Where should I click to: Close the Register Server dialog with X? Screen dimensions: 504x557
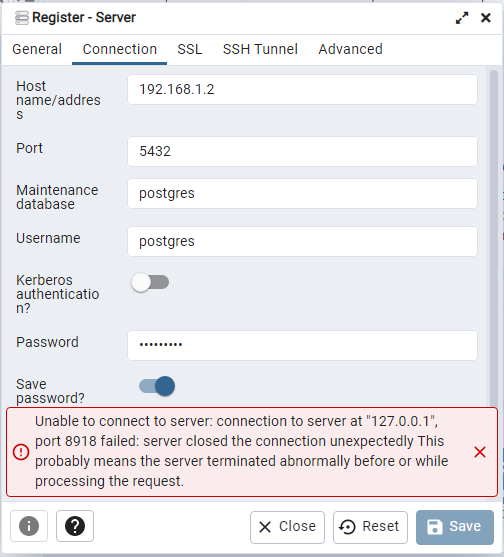coord(486,18)
